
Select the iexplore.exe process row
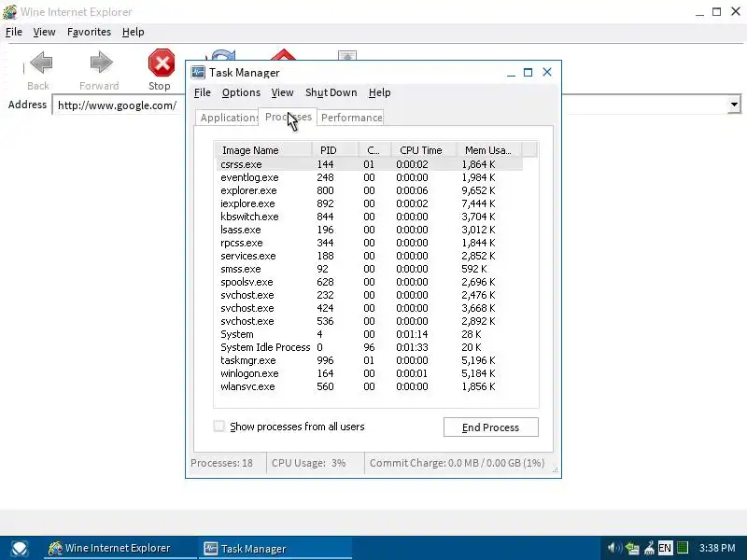click(x=370, y=203)
